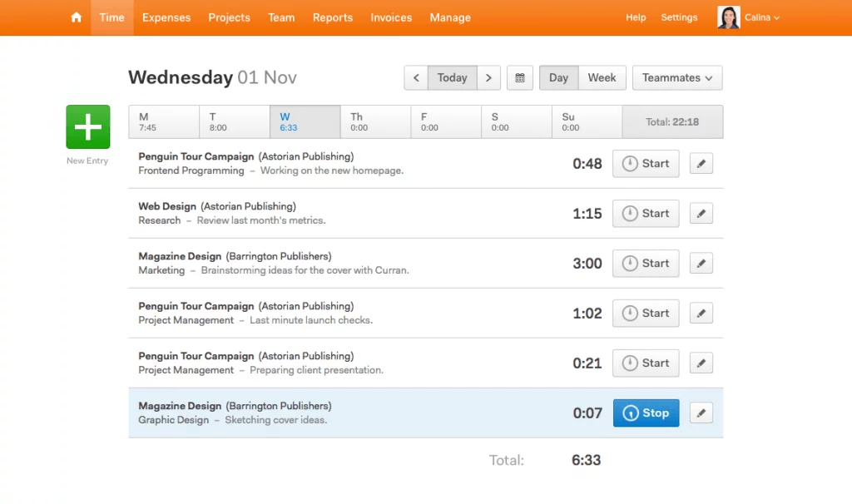
Task: Click the Today button
Action: click(x=452, y=78)
